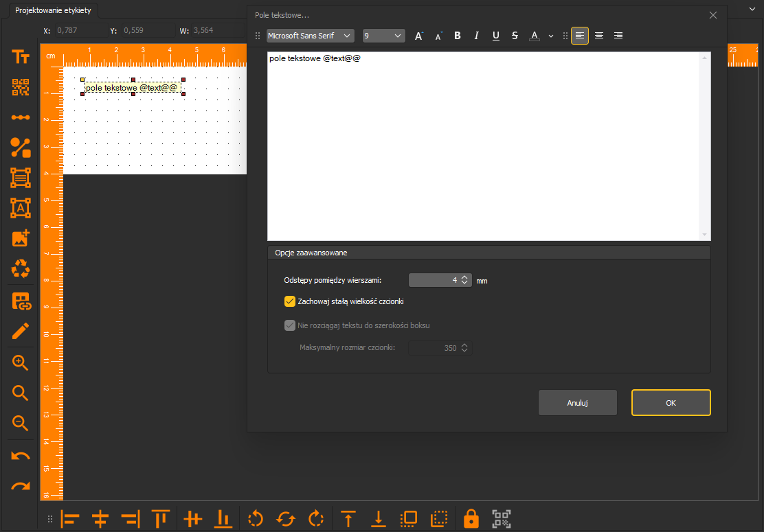
Task: Flip object with the refresh arrows icon
Action: tap(286, 519)
